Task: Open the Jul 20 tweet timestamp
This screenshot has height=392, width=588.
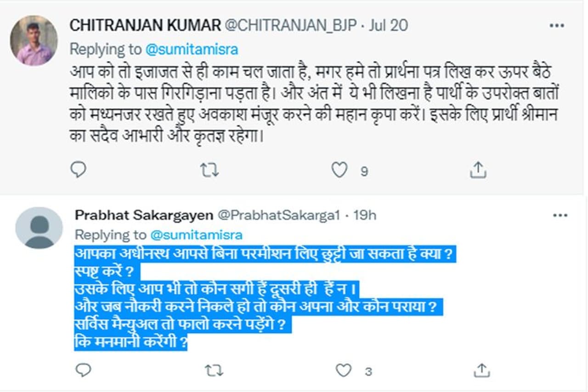Action: (x=388, y=26)
